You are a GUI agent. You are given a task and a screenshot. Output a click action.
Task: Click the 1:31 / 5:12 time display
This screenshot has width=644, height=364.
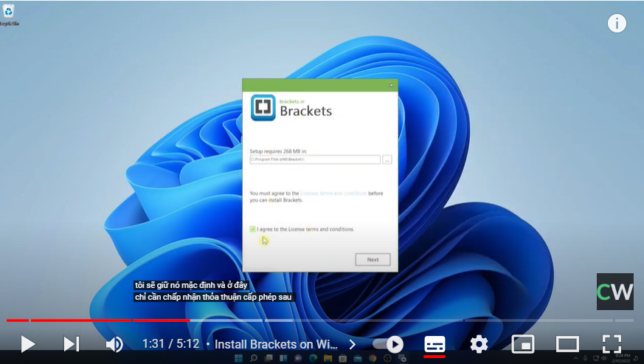[x=171, y=344]
